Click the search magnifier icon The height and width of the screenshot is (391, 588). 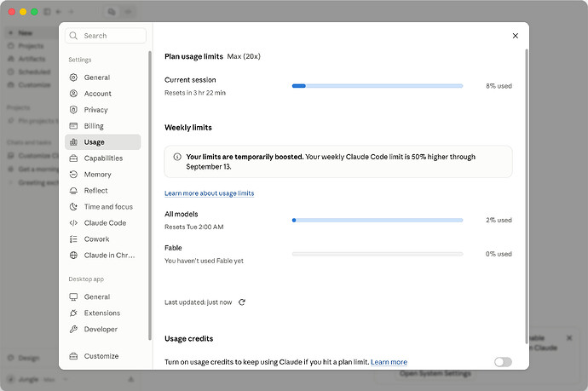click(x=73, y=36)
